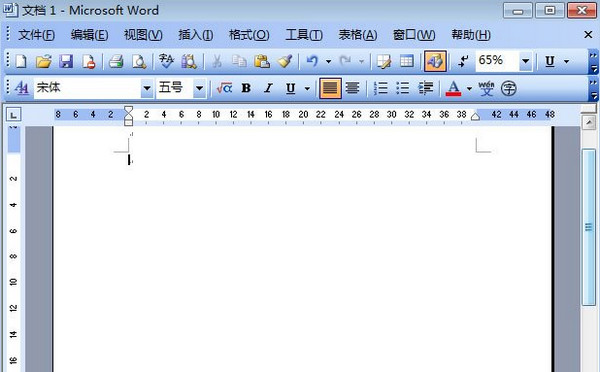The image size is (600, 372).
Task: Expand the 五号 font size dropdown
Action: click(x=199, y=88)
